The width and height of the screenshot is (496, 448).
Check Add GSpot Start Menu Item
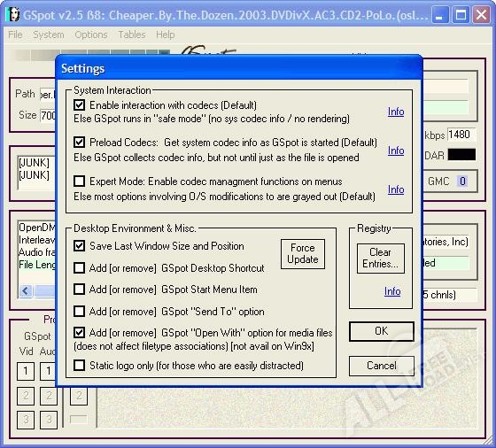[79, 289]
